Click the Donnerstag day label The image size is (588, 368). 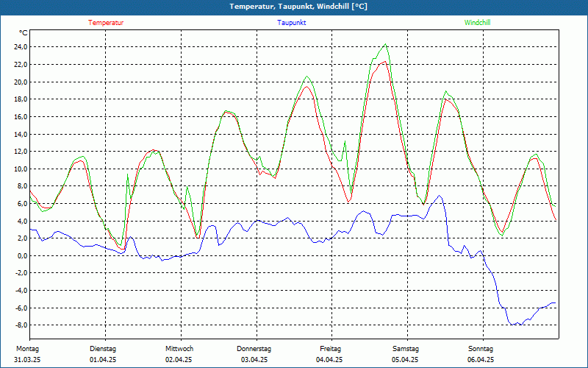(x=254, y=349)
